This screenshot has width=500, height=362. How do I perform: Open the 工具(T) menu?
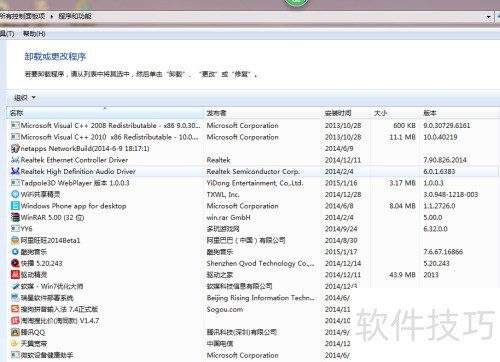[7, 34]
